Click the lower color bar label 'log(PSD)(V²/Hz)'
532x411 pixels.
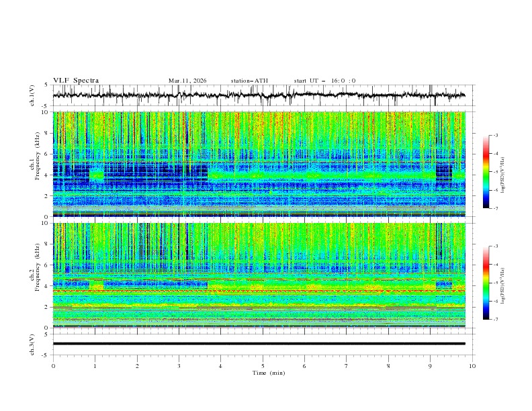coord(503,285)
